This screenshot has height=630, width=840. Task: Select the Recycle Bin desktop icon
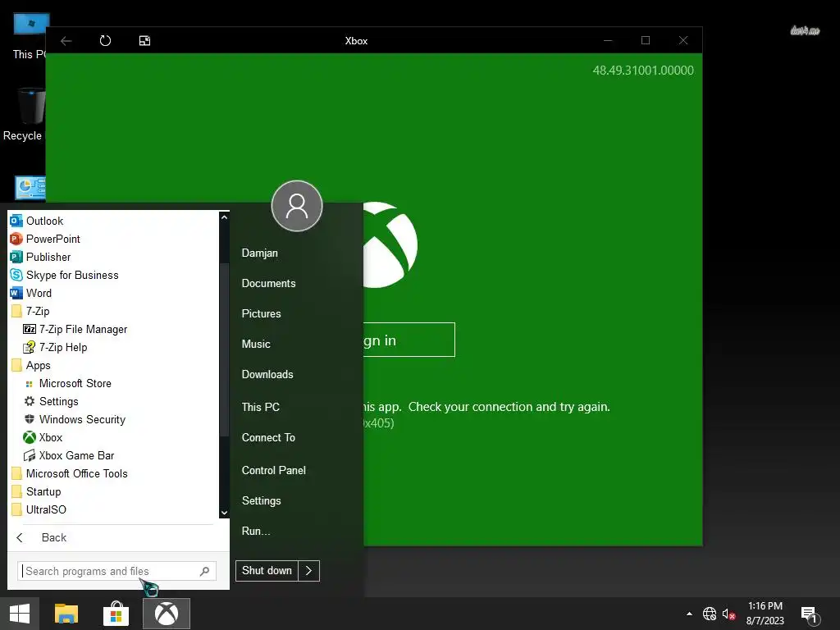click(x=24, y=115)
